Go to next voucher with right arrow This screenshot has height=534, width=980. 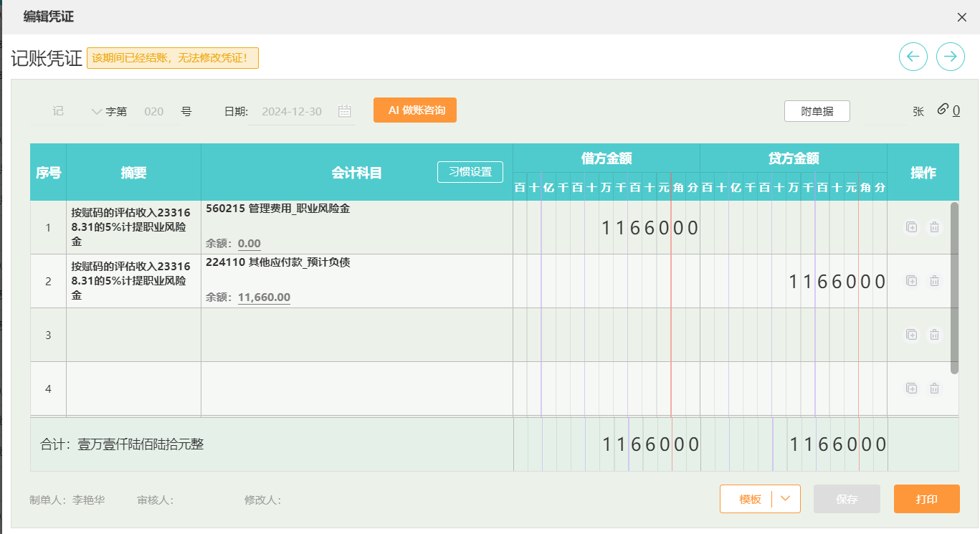coord(951,57)
